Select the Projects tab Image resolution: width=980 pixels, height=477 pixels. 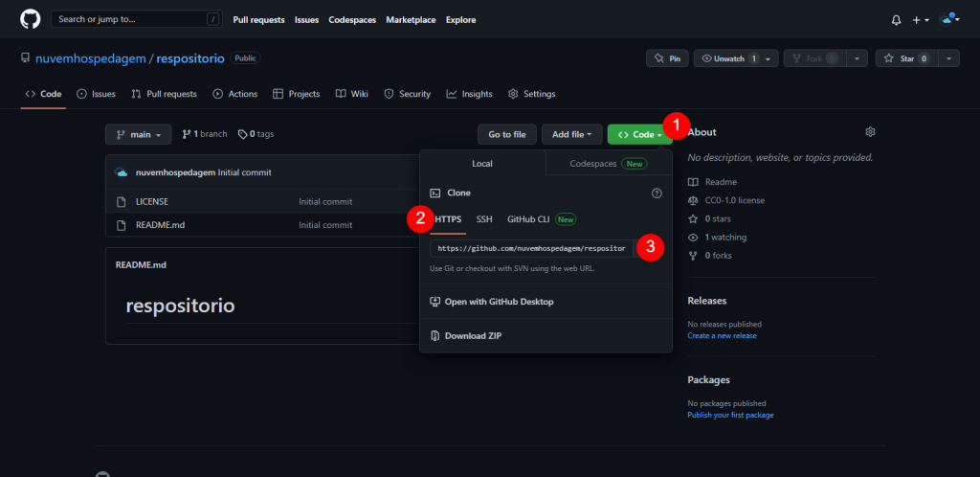(x=297, y=94)
